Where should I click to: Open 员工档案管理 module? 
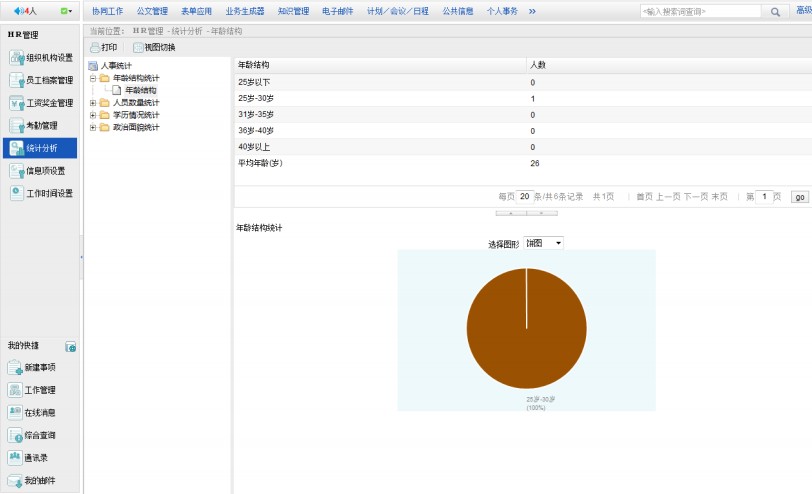(x=41, y=80)
